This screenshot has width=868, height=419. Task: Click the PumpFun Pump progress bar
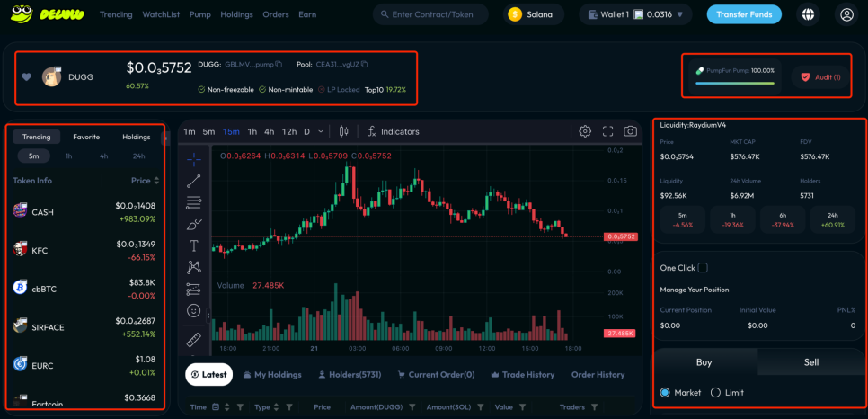point(735,83)
